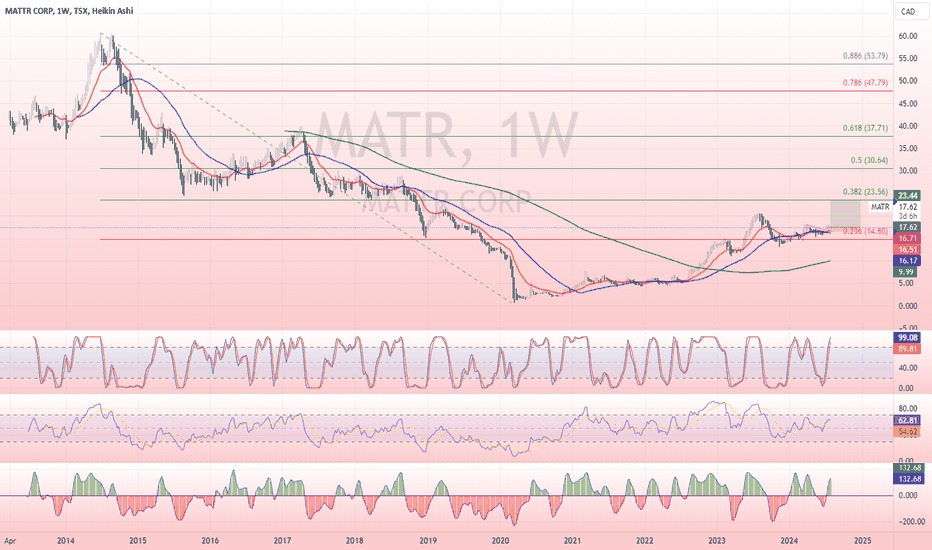Click the 80.00 RSI scale label
The height and width of the screenshot is (550, 932).
pyautogui.click(x=908, y=408)
